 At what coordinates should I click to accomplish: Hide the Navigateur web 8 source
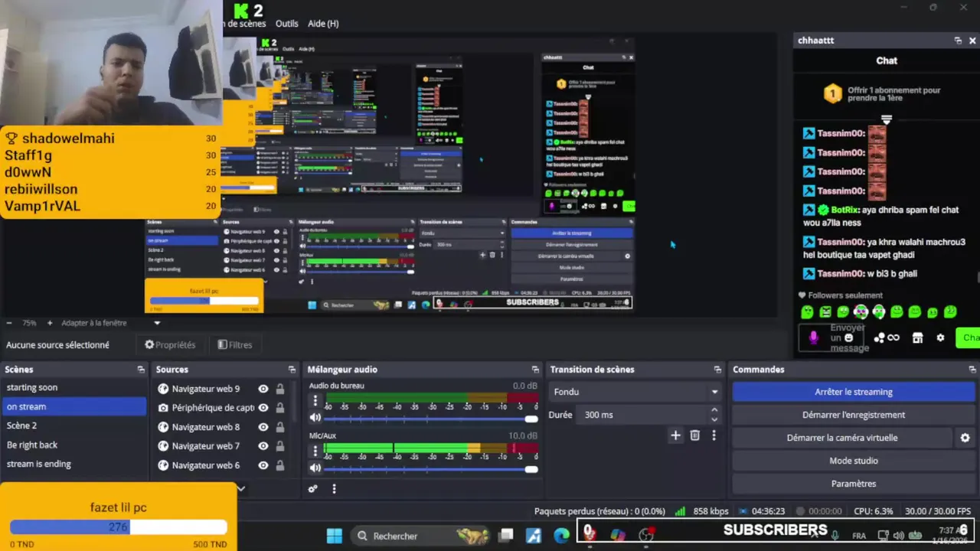(x=263, y=427)
